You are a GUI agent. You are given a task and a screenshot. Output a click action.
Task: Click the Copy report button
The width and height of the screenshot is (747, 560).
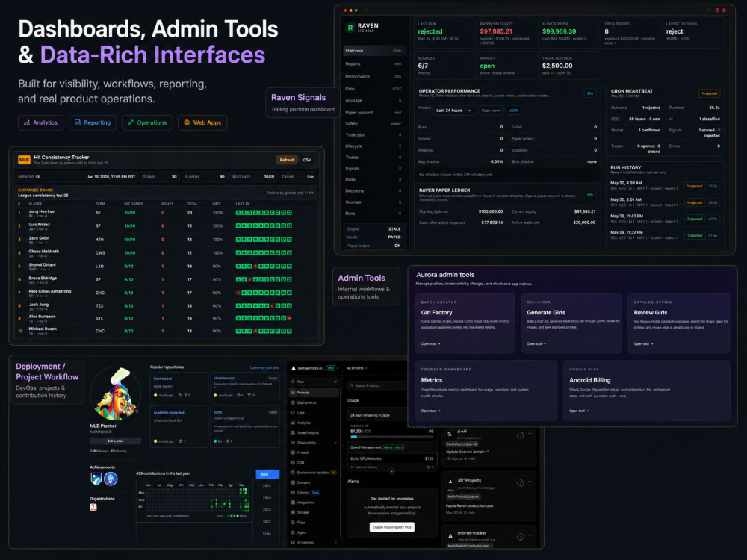pyautogui.click(x=491, y=111)
